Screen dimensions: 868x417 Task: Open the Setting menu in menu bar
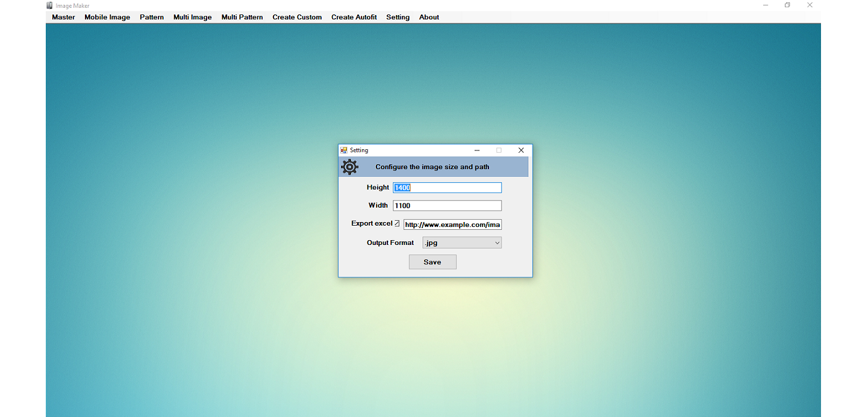click(x=398, y=17)
